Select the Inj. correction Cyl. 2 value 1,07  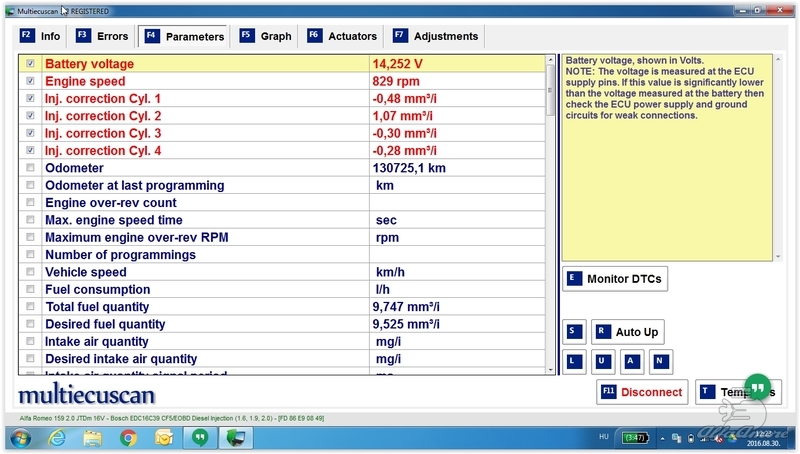click(402, 116)
